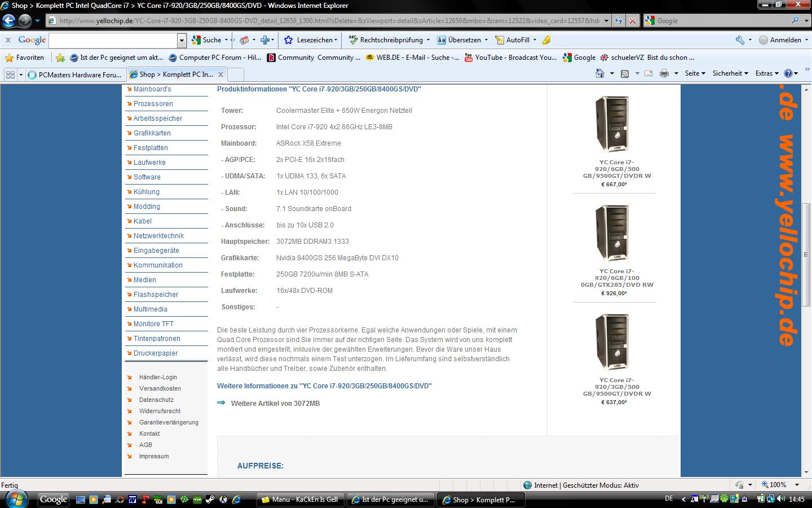
Task: Click the refresh page icon by address bar
Action: pyautogui.click(x=619, y=21)
